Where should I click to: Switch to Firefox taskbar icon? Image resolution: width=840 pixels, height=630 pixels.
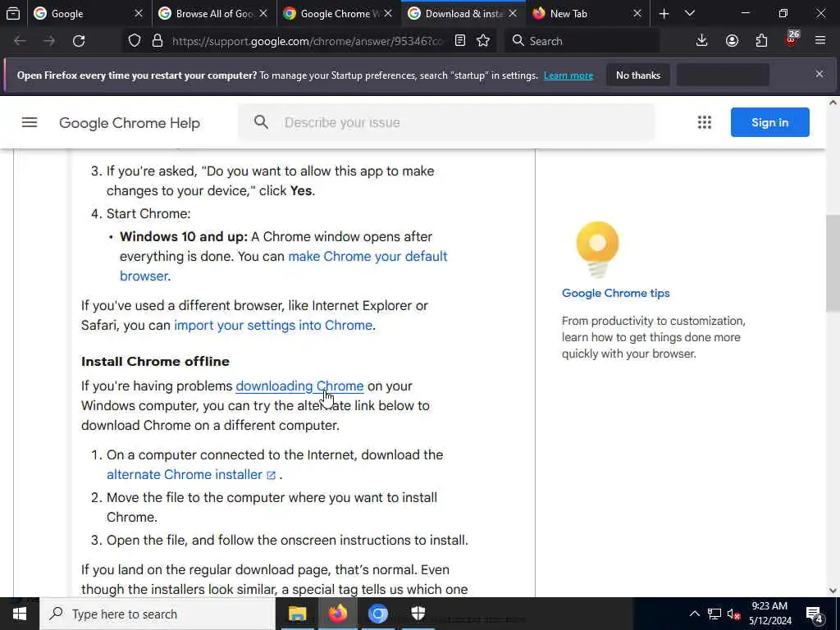[337, 614]
